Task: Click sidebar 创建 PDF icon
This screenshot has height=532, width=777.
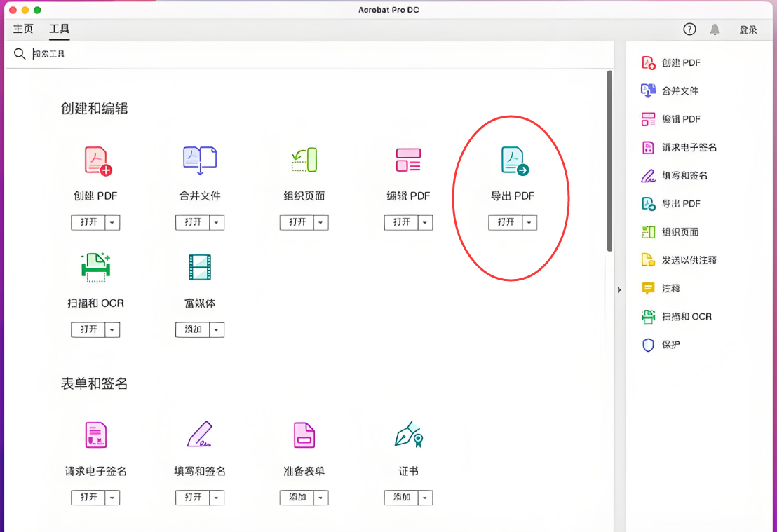Action: pyautogui.click(x=648, y=63)
